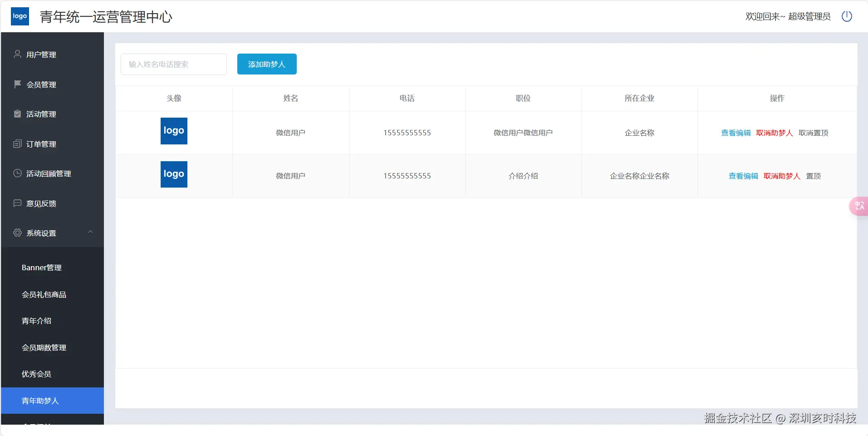The width and height of the screenshot is (868, 436).
Task: Click the 姓名 column header
Action: (290, 98)
